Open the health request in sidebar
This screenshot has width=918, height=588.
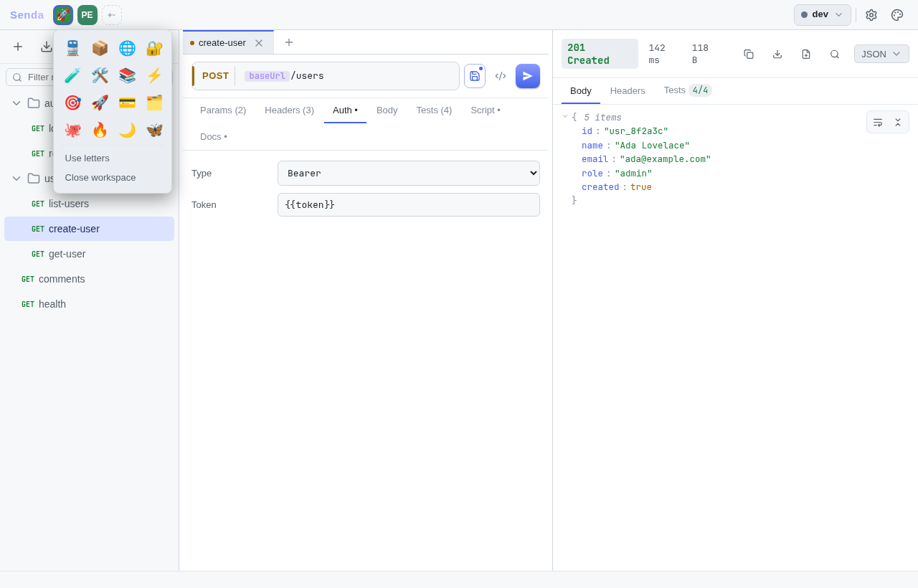pos(89,304)
